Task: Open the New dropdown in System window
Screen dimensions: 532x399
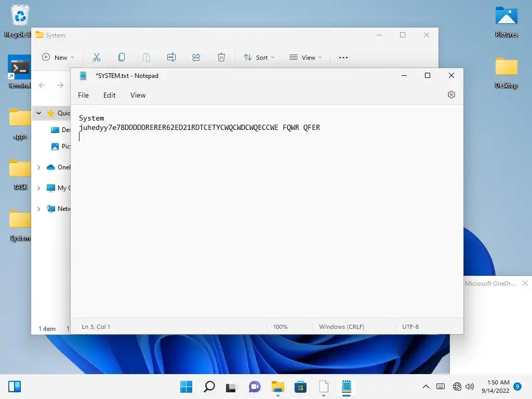Action: (58, 57)
